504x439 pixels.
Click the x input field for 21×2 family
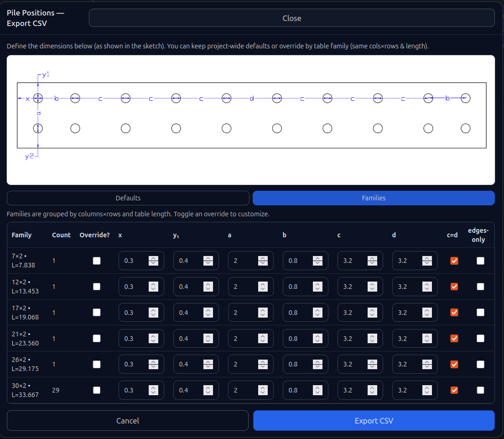pyautogui.click(x=135, y=339)
